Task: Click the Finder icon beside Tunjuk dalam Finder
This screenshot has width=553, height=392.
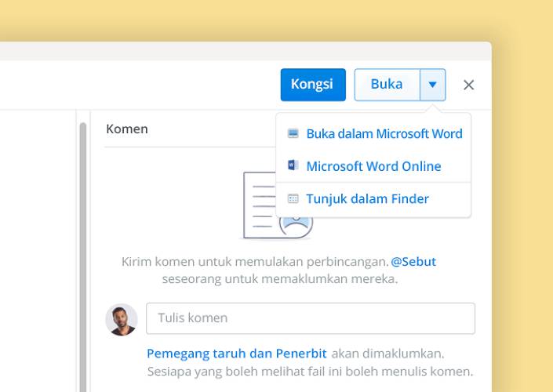Action: click(293, 198)
